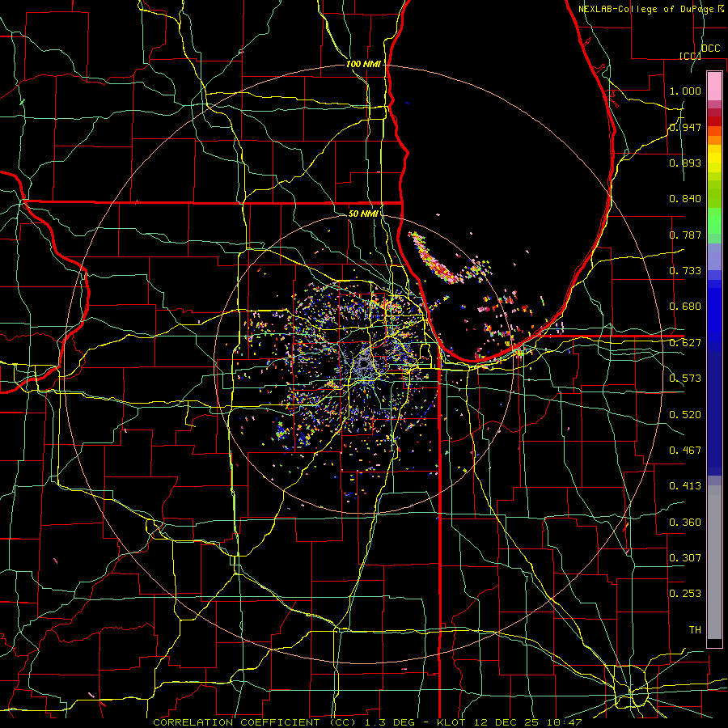Click the 100 NMI range ring label
This screenshot has height=728, width=728.
pos(363,64)
